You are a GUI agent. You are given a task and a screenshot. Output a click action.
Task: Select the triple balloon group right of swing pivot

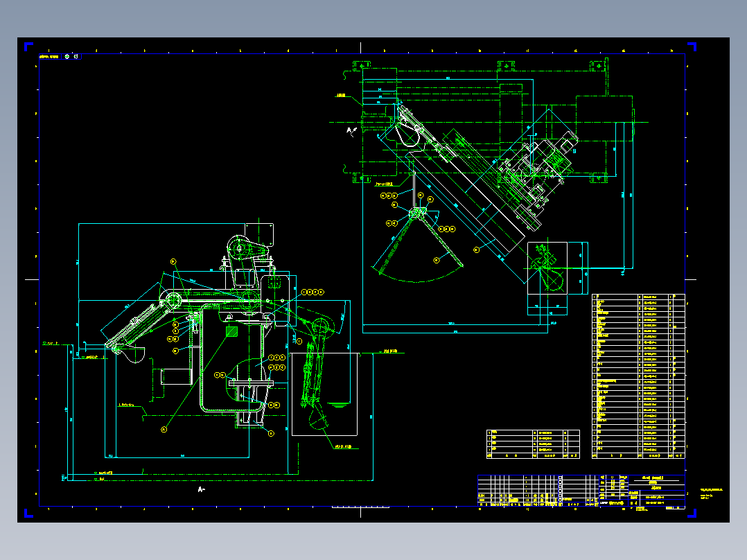(x=446, y=229)
